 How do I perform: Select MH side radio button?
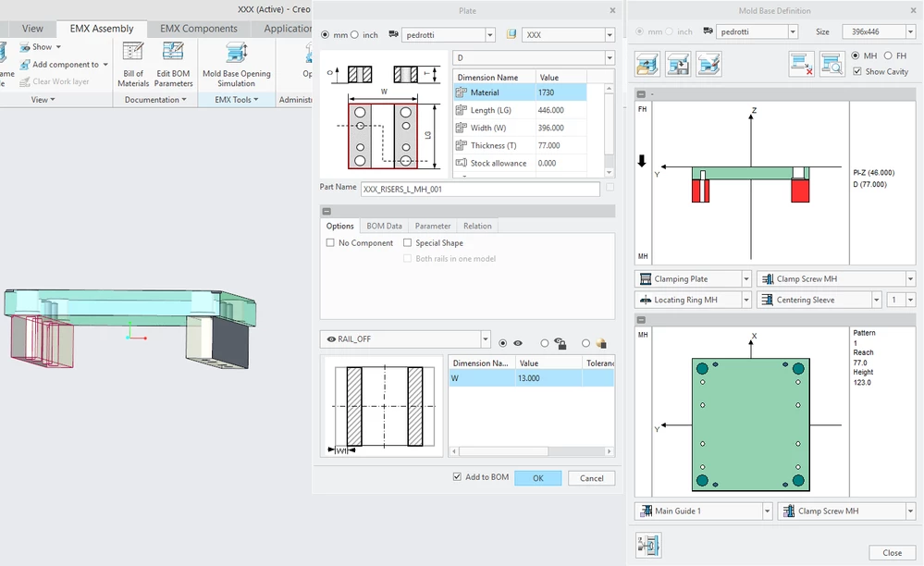click(x=856, y=55)
